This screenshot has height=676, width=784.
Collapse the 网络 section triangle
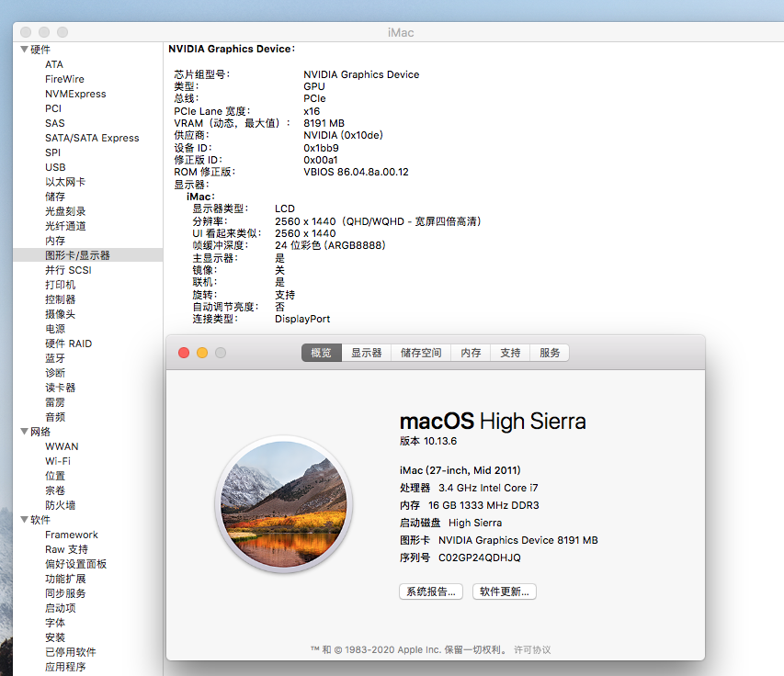click(x=24, y=431)
